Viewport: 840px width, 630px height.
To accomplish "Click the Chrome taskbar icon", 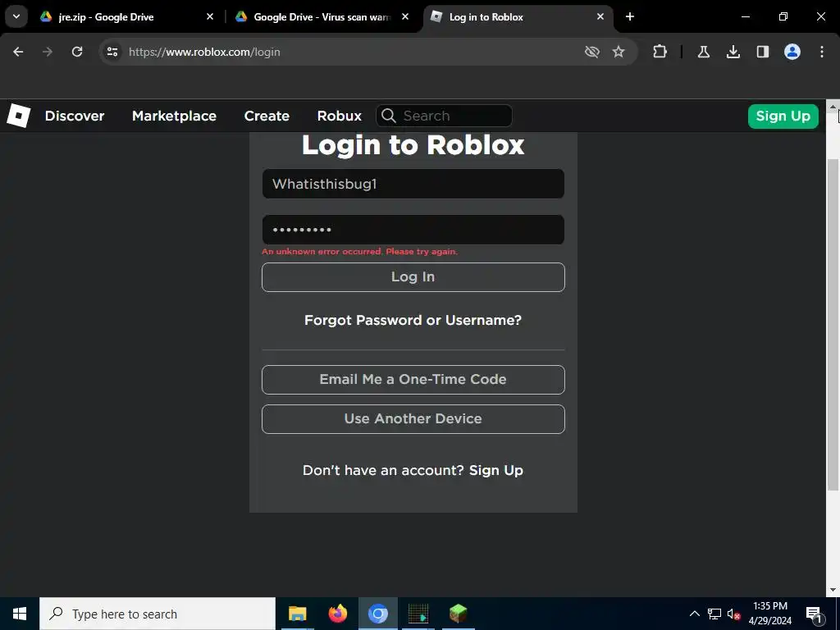I will (x=378, y=614).
